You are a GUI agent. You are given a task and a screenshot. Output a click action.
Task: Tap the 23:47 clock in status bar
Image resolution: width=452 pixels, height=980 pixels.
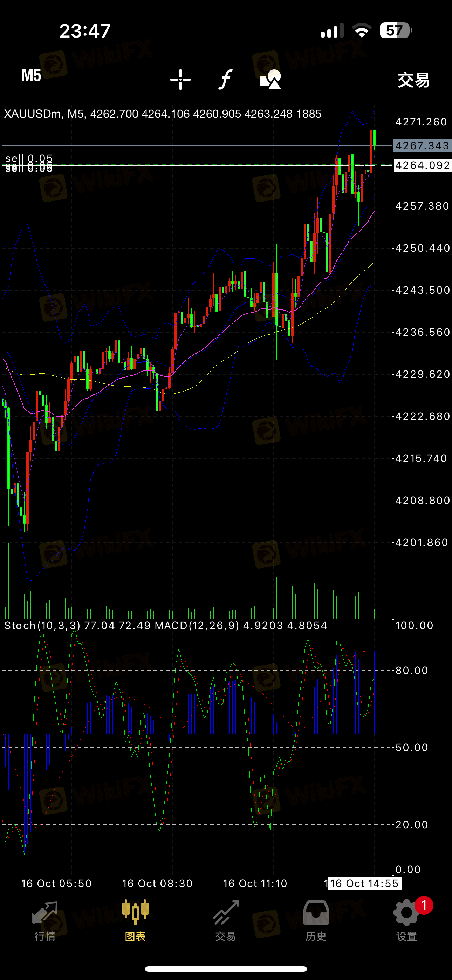click(x=85, y=31)
